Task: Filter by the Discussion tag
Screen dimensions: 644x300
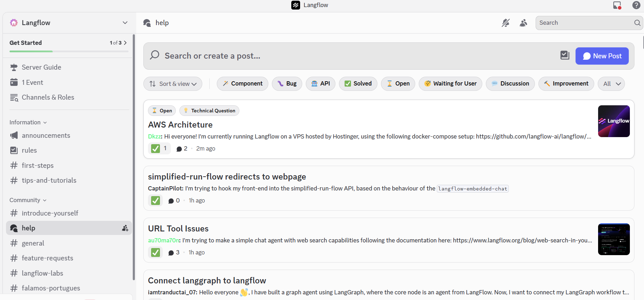Action: pos(510,84)
